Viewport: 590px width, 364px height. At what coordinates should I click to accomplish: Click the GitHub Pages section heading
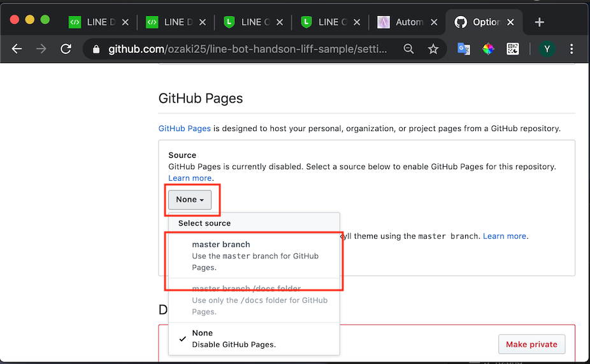click(201, 99)
